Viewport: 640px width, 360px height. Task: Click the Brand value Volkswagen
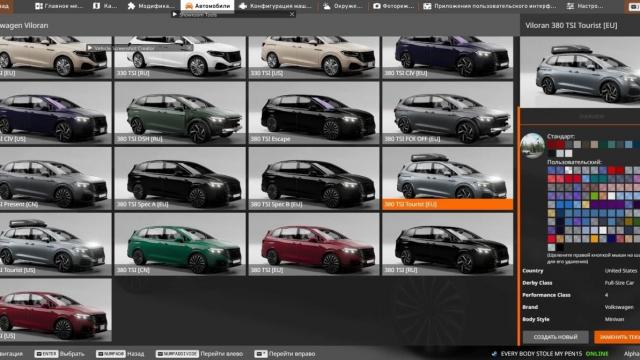point(619,307)
